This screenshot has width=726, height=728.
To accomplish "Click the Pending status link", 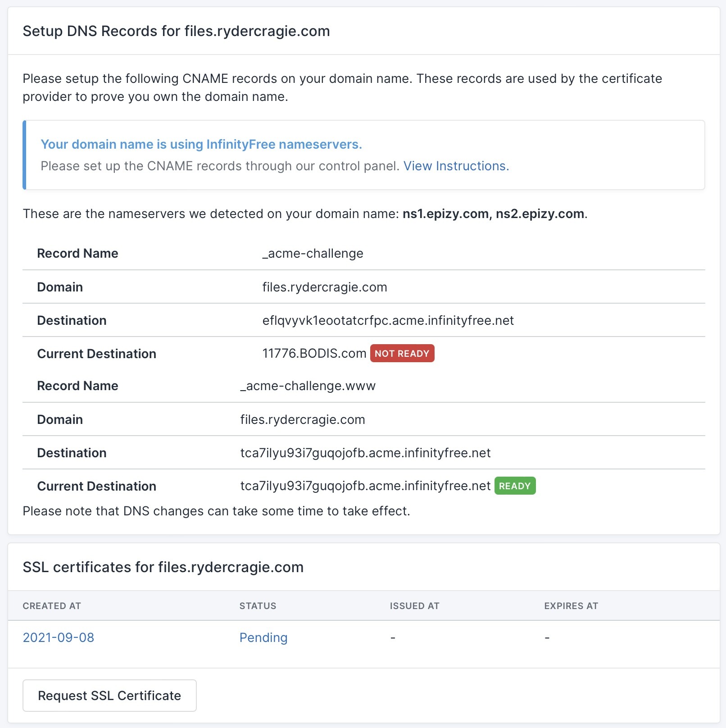I will point(263,637).
